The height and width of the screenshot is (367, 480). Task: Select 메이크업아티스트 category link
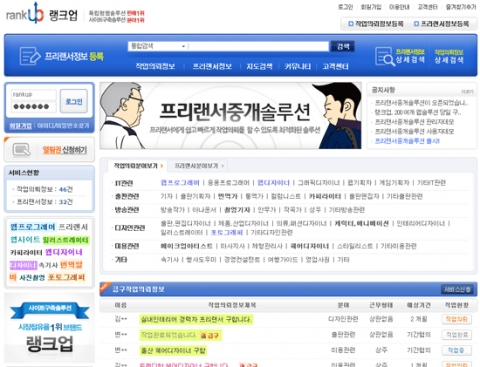click(x=187, y=246)
